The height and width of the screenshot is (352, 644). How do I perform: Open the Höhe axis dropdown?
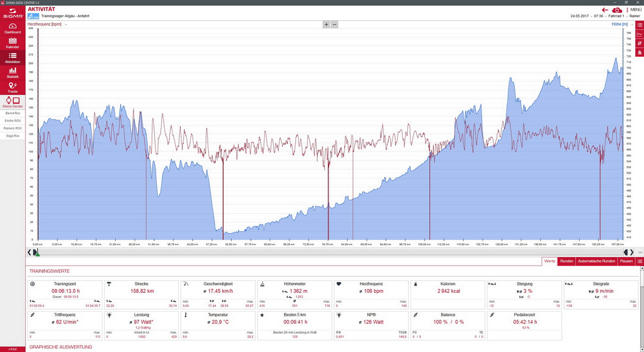[x=633, y=25]
